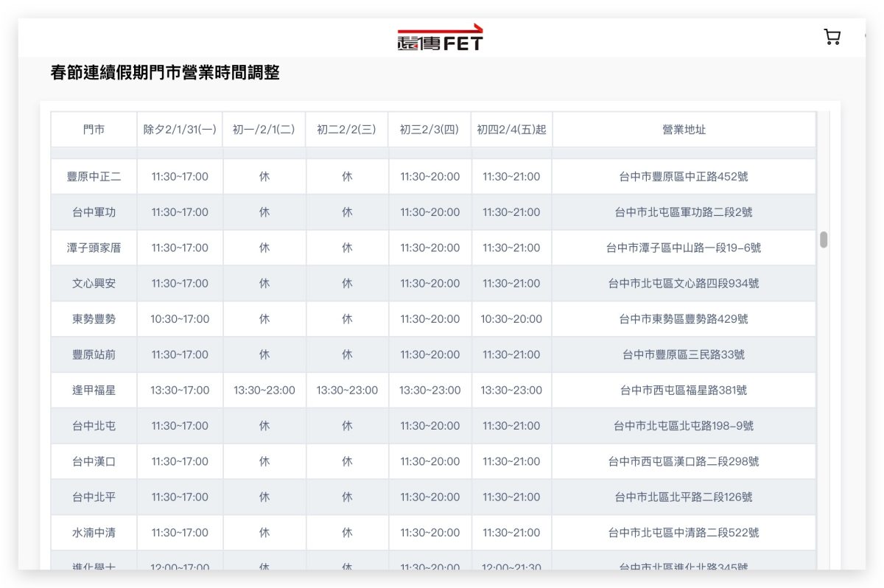884x588 pixels.
Task: Select the 初二2/2(三) column header
Action: point(347,130)
